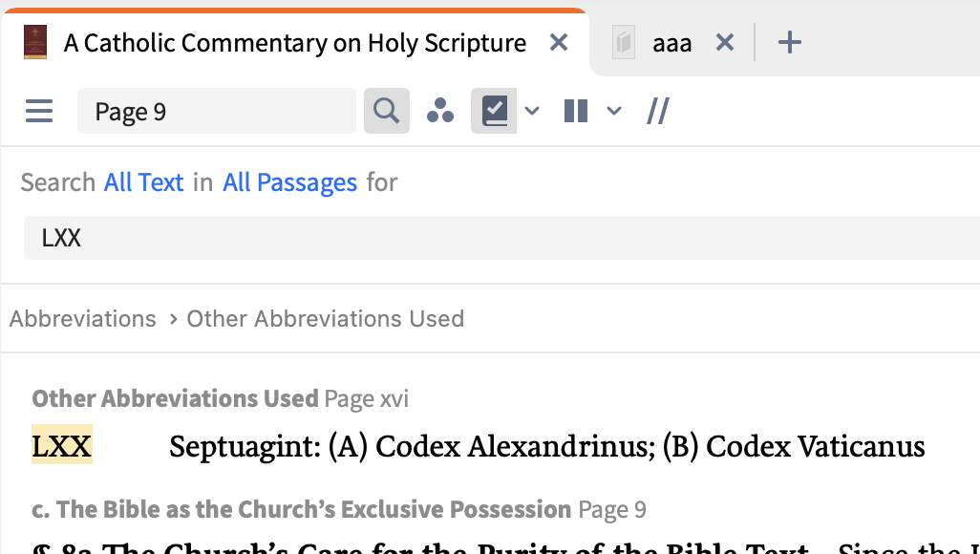Change the All Passages search range
This screenshot has width=980, height=554.
pos(289,182)
